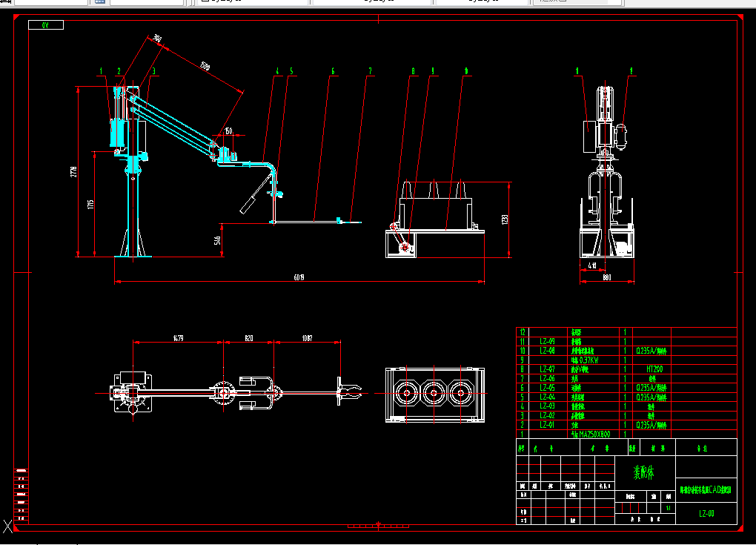Select the 1479 dimension in top view

coord(178,338)
